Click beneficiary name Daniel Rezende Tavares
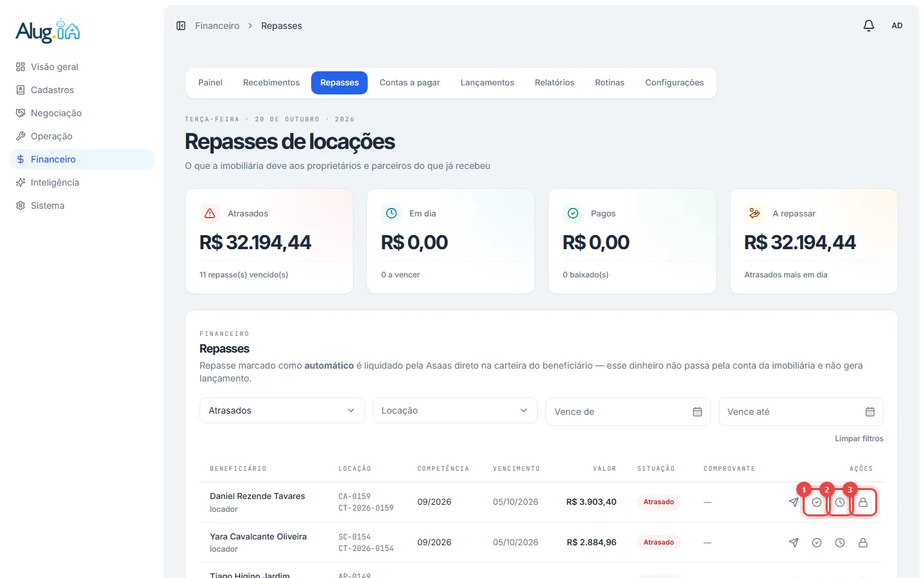Image resolution: width=924 pixels, height=578 pixels. tap(257, 496)
